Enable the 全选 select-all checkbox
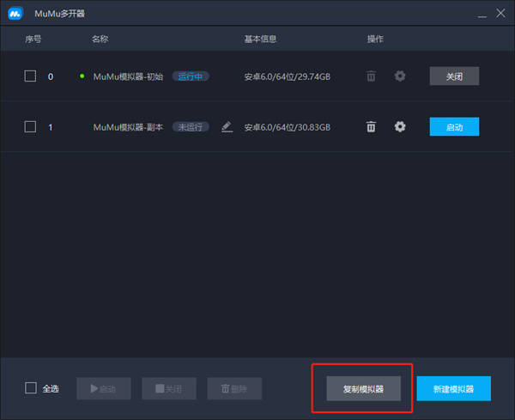The width and height of the screenshot is (515, 420). pos(31,388)
